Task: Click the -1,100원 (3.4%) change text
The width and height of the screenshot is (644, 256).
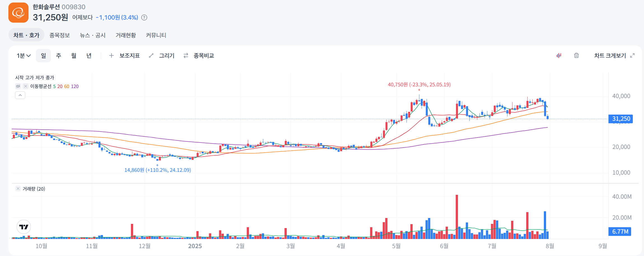Action: click(x=117, y=18)
